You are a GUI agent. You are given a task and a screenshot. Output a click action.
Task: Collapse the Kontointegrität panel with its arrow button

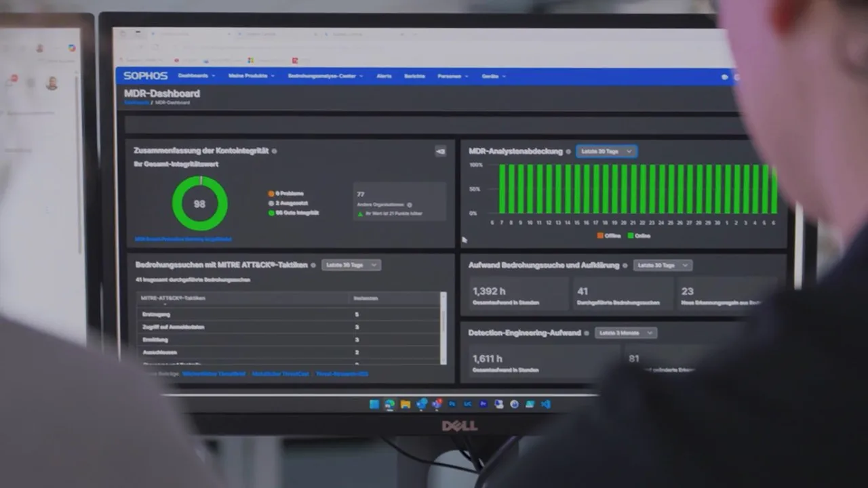click(x=440, y=151)
